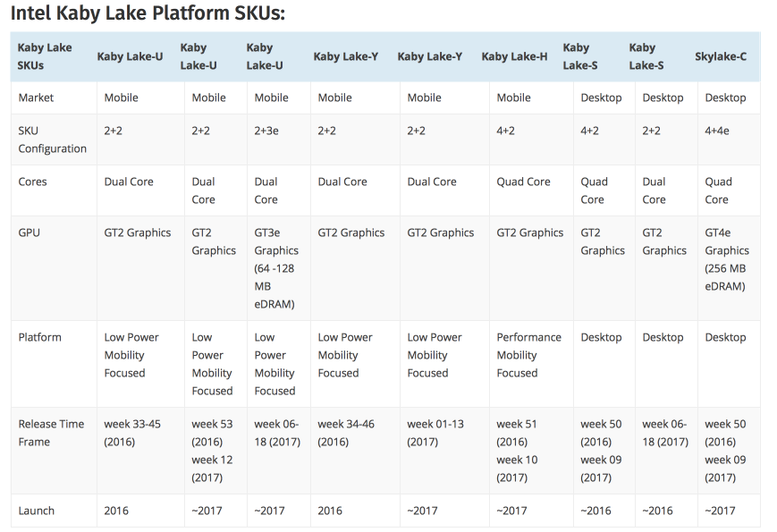
Task: Select the 'Market' row label
Action: [x=36, y=97]
